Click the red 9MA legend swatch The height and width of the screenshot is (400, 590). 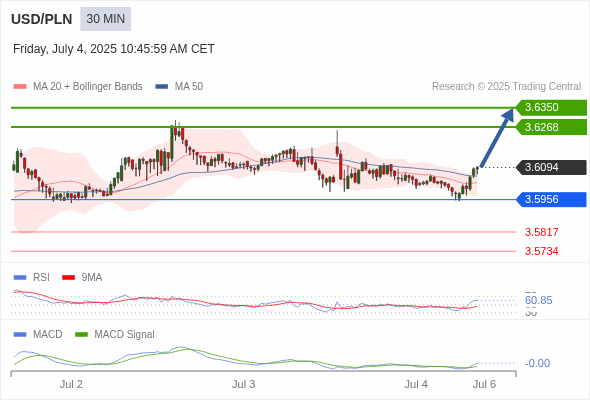(x=68, y=278)
